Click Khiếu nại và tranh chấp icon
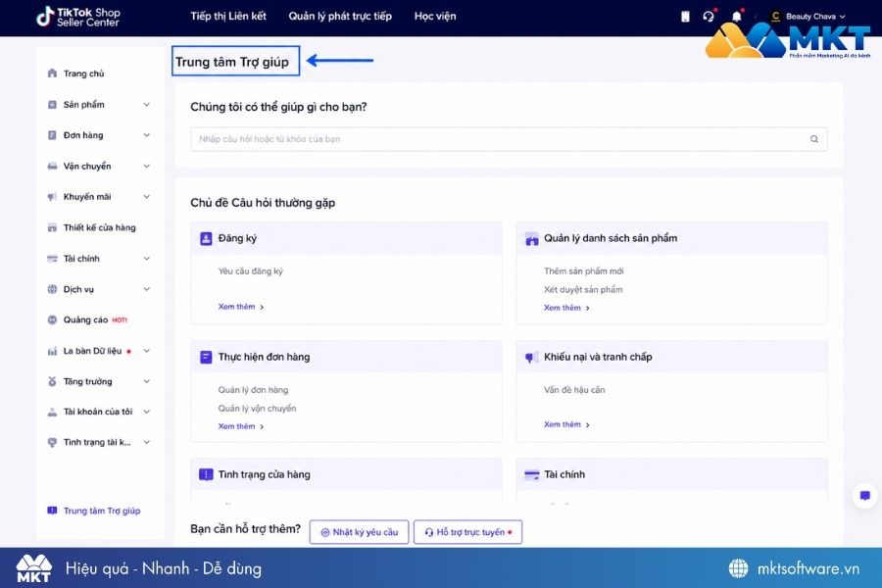882x588 pixels. [x=531, y=357]
